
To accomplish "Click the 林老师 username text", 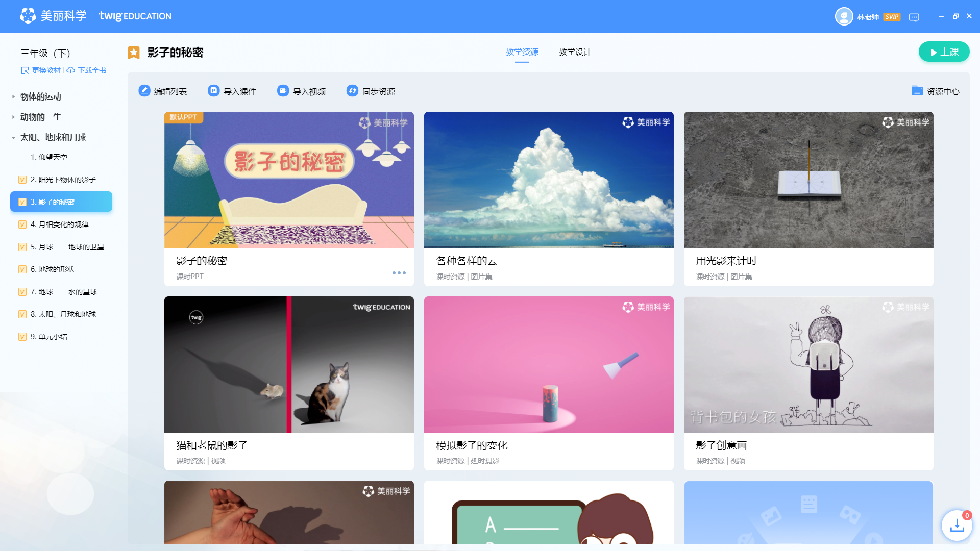I will [x=868, y=17].
